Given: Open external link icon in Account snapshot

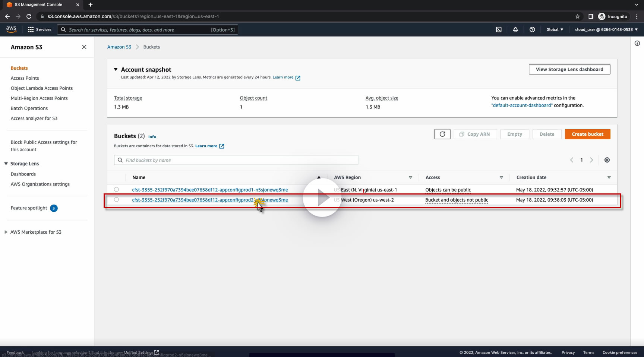Looking at the screenshot, I should coord(298,78).
